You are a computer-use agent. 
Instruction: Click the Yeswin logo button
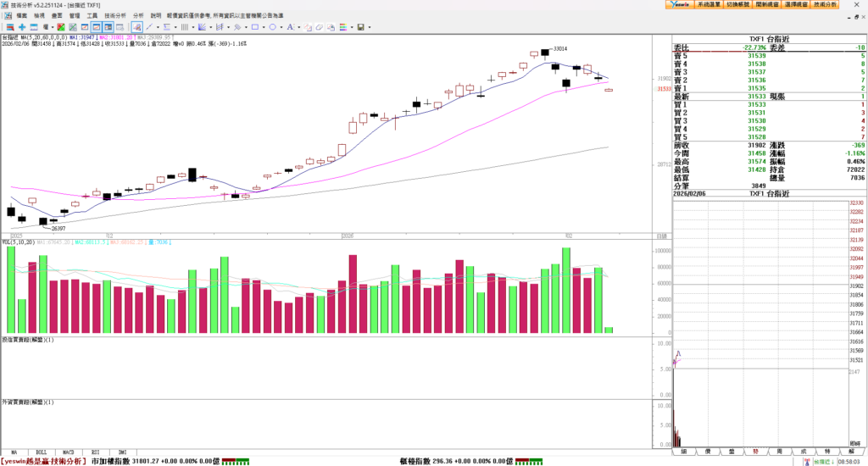(678, 4)
